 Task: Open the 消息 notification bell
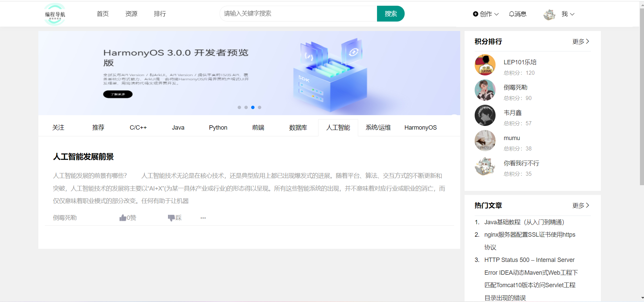[x=518, y=14]
